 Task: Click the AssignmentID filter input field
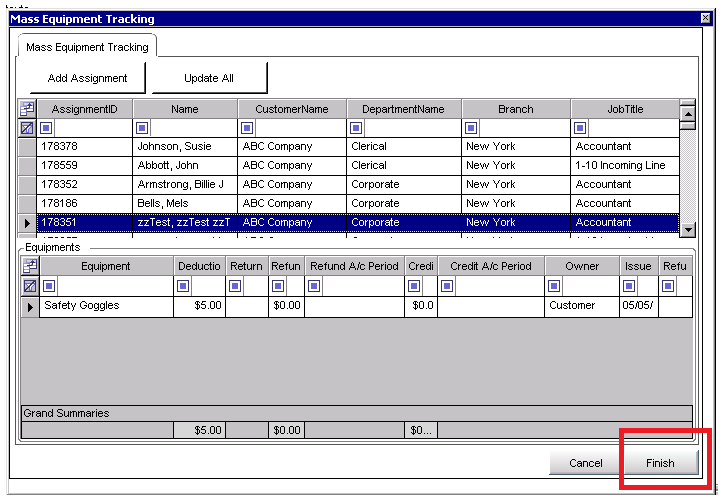92,128
